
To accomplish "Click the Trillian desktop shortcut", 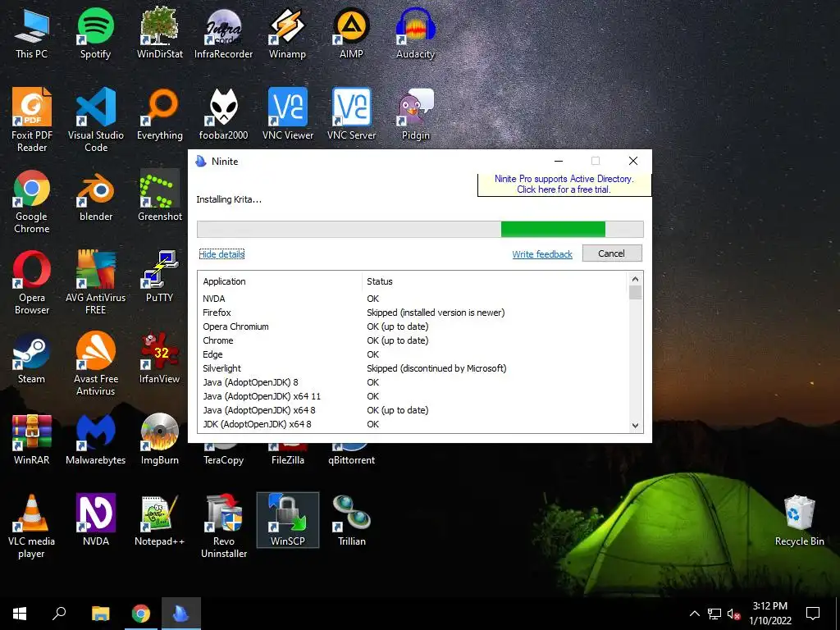I will tap(352, 521).
